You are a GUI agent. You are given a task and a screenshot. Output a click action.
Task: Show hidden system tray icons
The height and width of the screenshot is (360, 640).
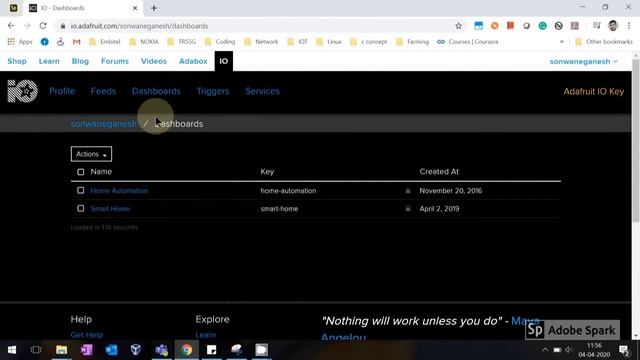coord(545,350)
